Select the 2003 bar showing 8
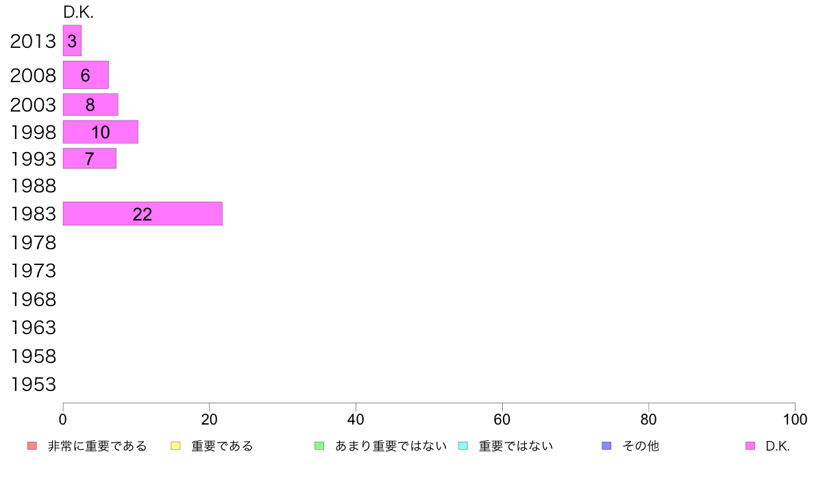 (90, 104)
